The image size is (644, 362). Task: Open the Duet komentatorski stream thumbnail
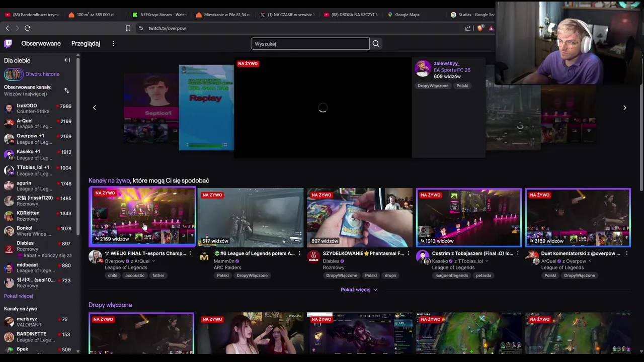pos(578,217)
